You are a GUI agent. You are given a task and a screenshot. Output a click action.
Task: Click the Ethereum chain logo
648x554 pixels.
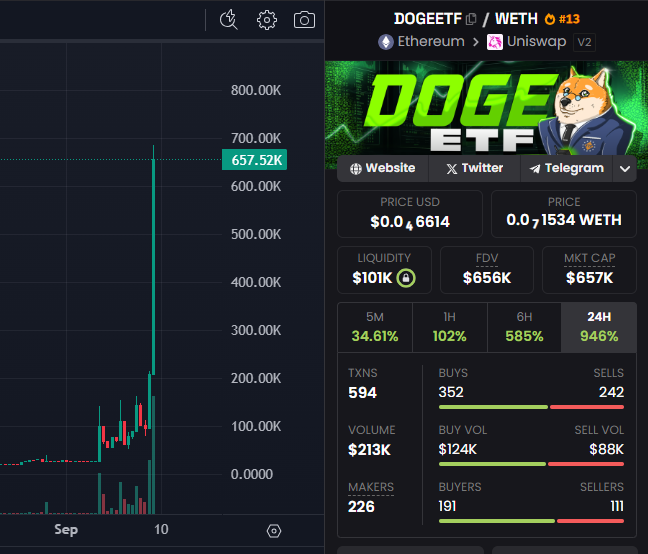[386, 42]
